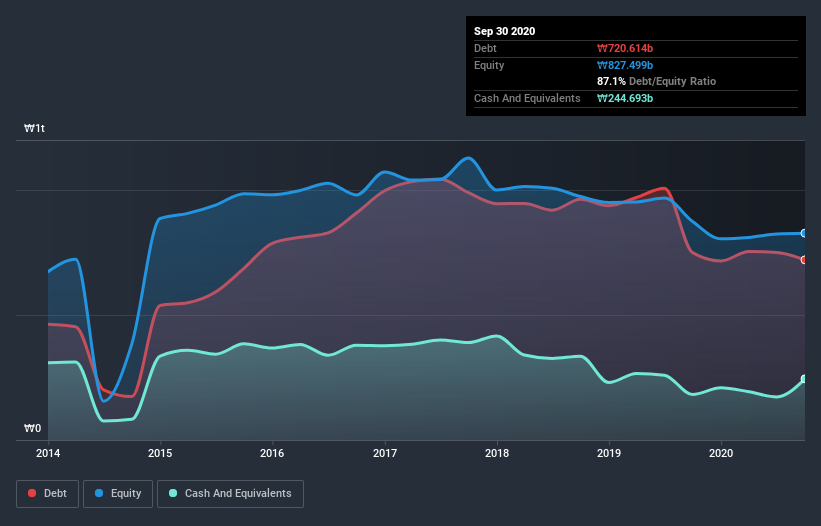Select the red Debt endpoint marker
Image resolution: width=821 pixels, height=526 pixels.
(804, 260)
